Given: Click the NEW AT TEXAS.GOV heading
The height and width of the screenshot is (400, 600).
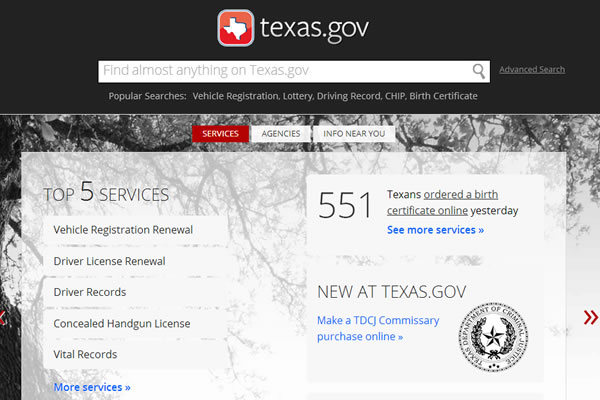Looking at the screenshot, I should coord(392,292).
